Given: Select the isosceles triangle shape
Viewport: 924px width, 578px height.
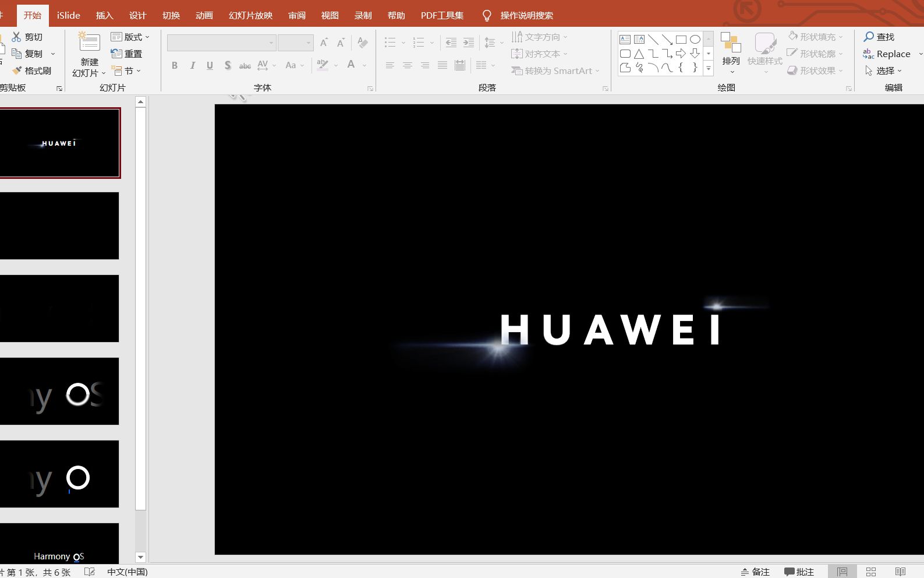Looking at the screenshot, I should [x=639, y=54].
